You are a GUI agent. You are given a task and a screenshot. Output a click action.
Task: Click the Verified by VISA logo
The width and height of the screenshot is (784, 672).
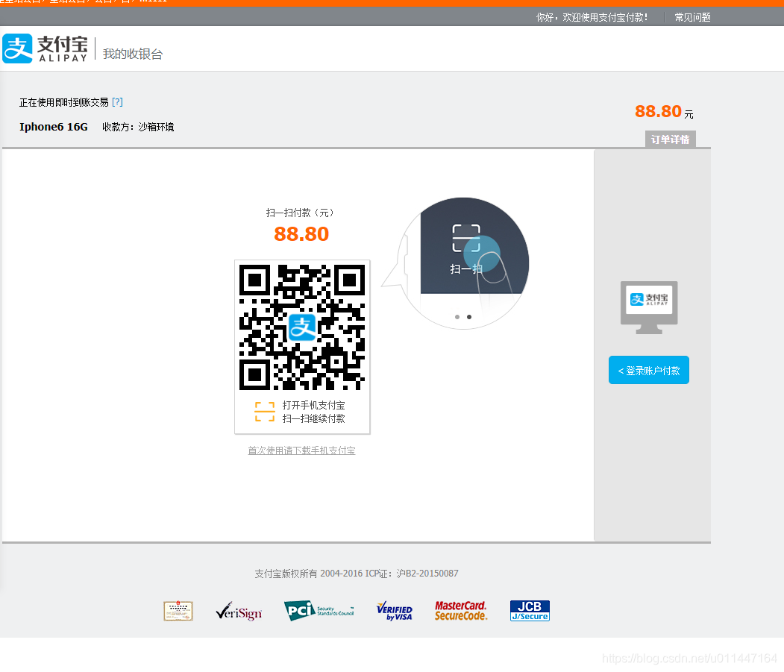coord(395,611)
